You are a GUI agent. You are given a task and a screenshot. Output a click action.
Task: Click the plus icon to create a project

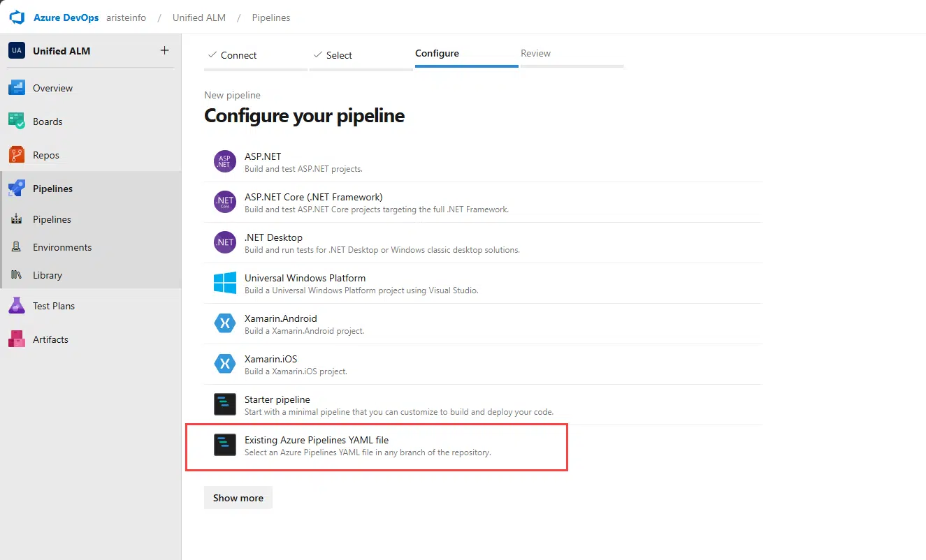point(164,50)
